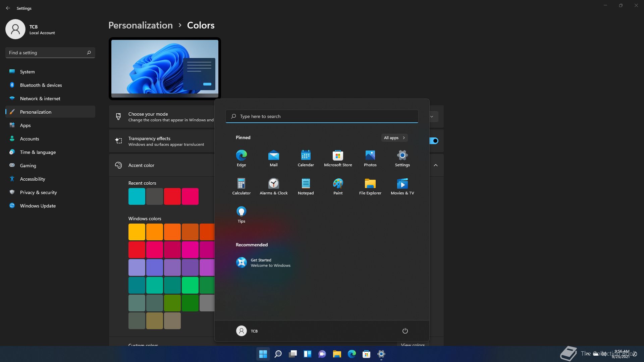Launch Notepad from pinned apps
Viewport: 644px width, 362px height.
click(x=306, y=186)
